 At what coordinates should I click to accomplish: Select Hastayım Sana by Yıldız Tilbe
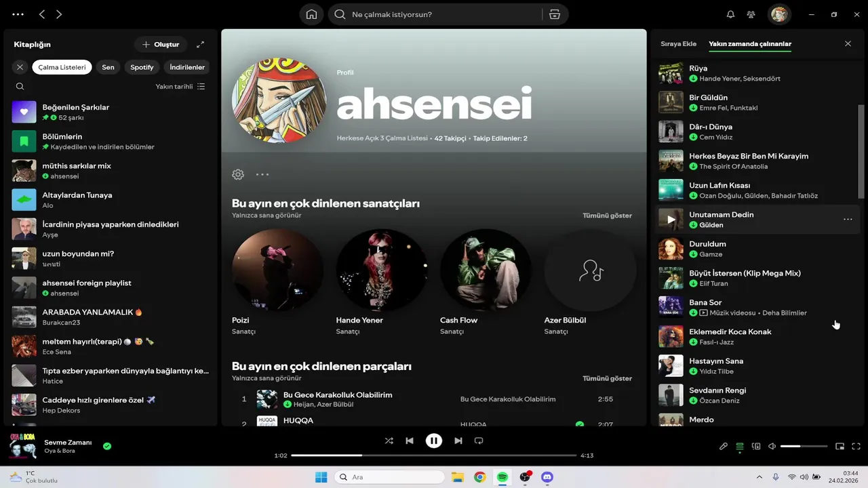(757, 366)
